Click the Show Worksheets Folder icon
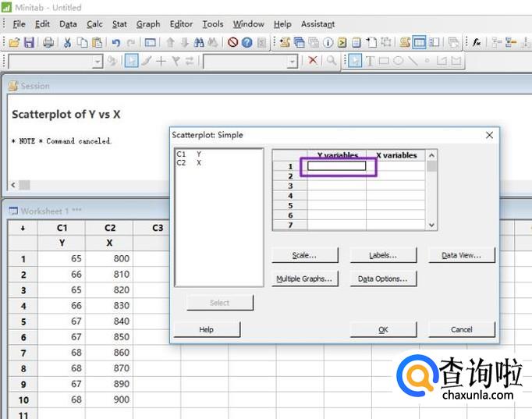This screenshot has width=532, height=419. point(300,42)
